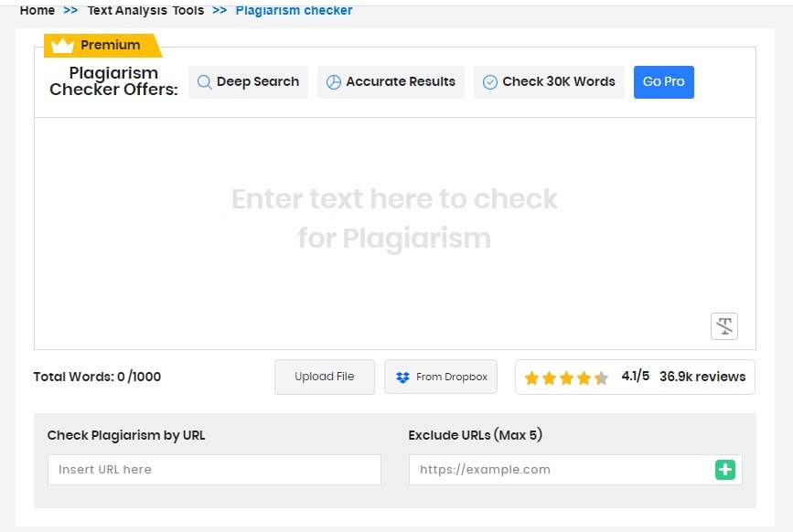Click inside the plagiarism text entry area
This screenshot has width=793, height=532.
point(395,219)
